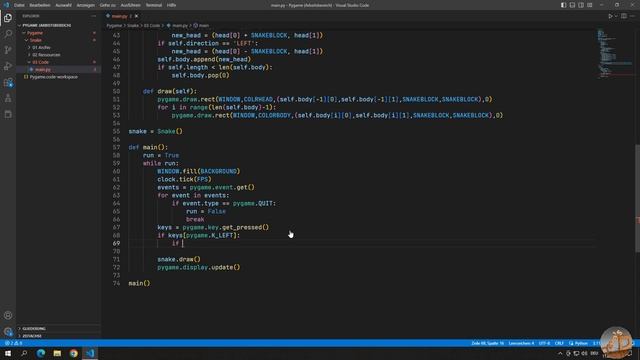Click cursor position Zeile/Spalte in status bar

tap(488, 343)
